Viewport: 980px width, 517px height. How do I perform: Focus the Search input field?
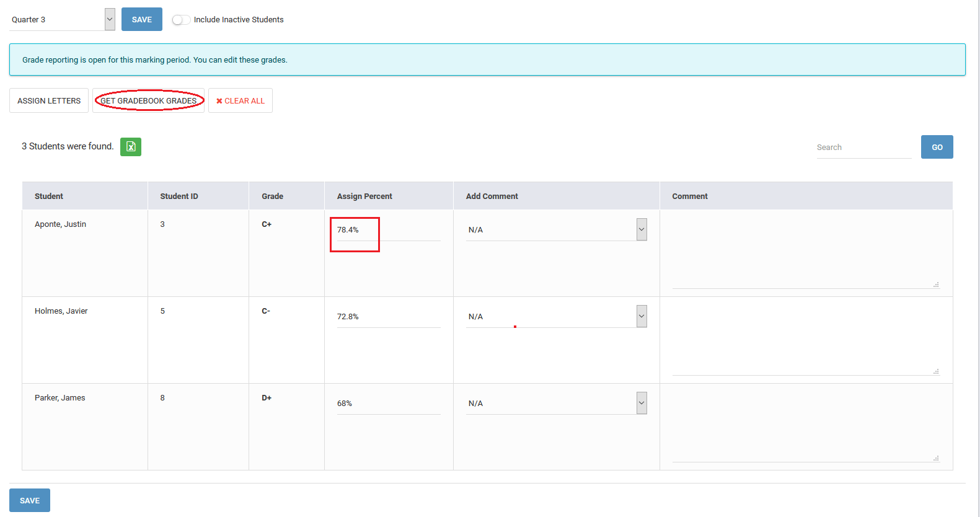(864, 148)
